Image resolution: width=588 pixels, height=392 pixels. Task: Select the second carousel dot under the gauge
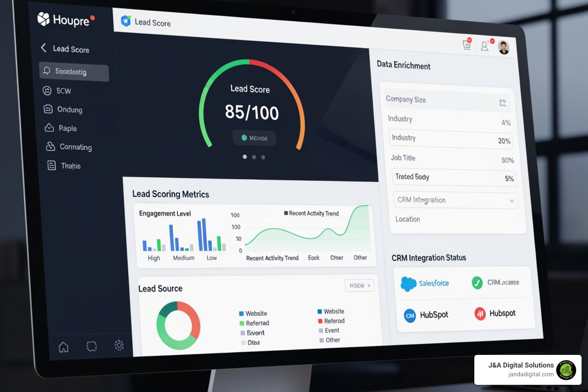tap(254, 157)
